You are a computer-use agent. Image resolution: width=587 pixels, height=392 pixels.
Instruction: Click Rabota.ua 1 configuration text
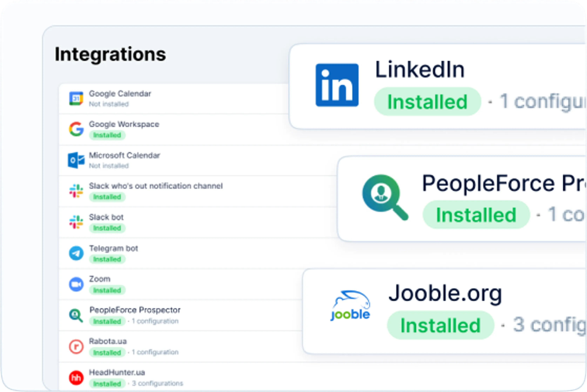coord(155,352)
